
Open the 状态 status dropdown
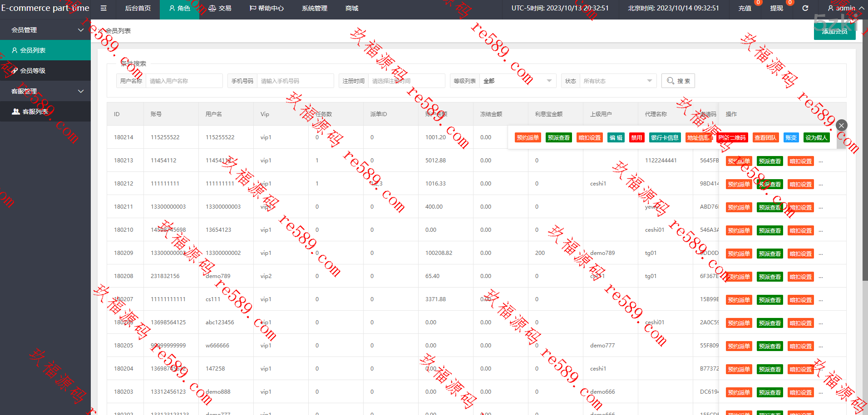pos(617,81)
